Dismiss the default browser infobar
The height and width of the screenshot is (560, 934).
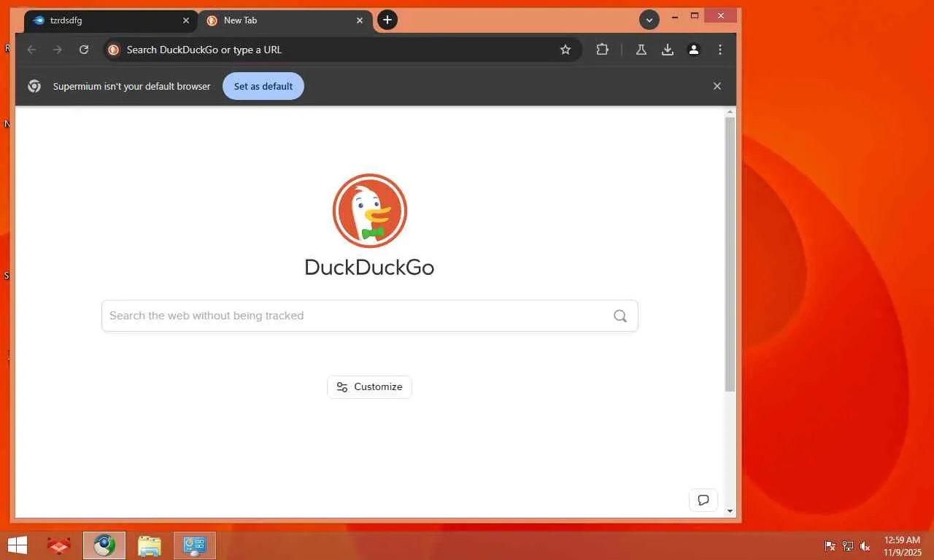(717, 86)
